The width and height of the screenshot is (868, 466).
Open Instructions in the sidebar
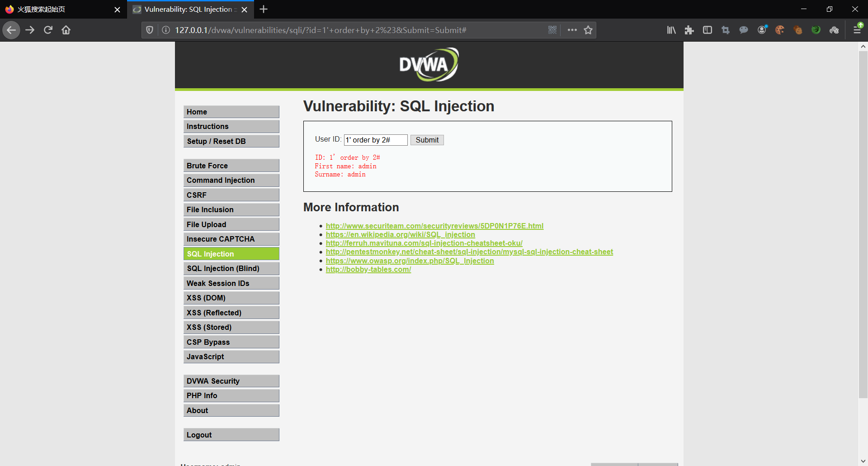pyautogui.click(x=231, y=126)
